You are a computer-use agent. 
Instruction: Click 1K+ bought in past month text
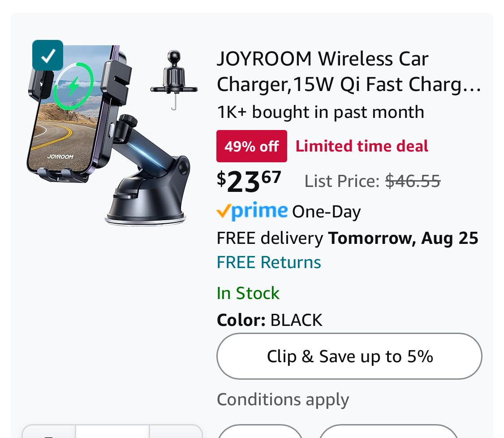click(320, 112)
